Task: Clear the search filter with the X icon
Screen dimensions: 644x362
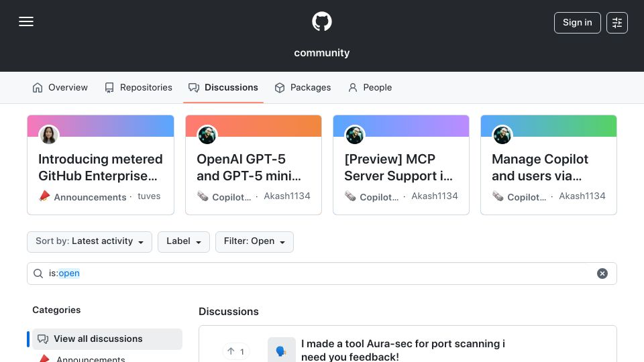Action: tap(602, 274)
